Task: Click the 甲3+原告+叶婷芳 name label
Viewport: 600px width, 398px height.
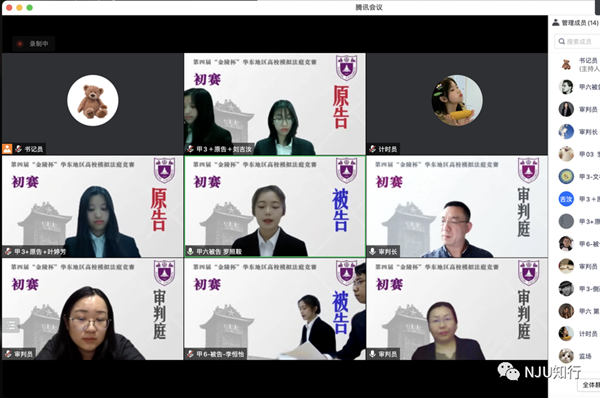Action: coord(40,251)
